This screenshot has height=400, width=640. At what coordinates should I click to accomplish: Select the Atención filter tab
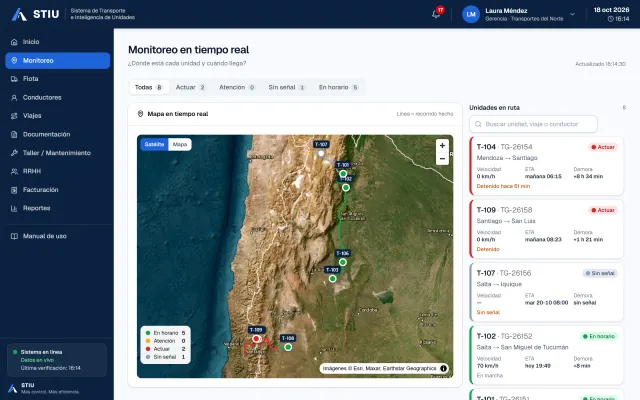point(237,87)
